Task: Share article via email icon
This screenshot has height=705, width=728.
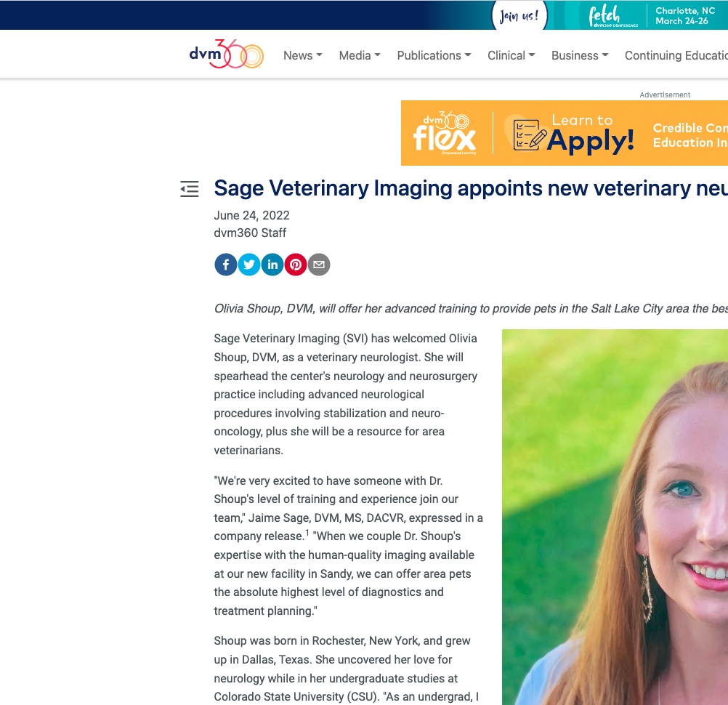Action: coord(319,265)
